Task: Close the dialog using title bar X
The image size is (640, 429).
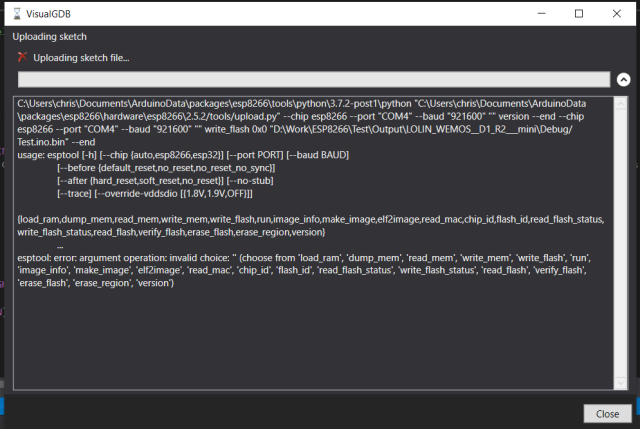Action: (x=617, y=13)
